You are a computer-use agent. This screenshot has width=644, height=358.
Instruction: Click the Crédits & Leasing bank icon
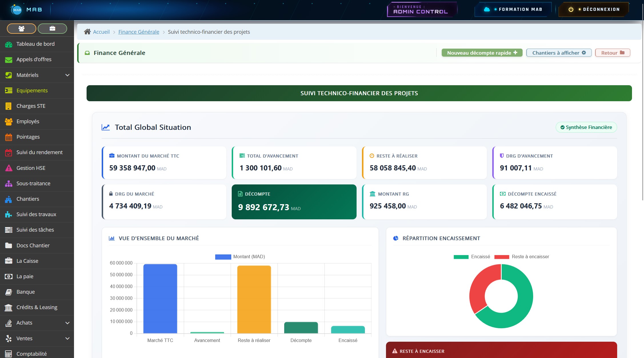(x=9, y=308)
